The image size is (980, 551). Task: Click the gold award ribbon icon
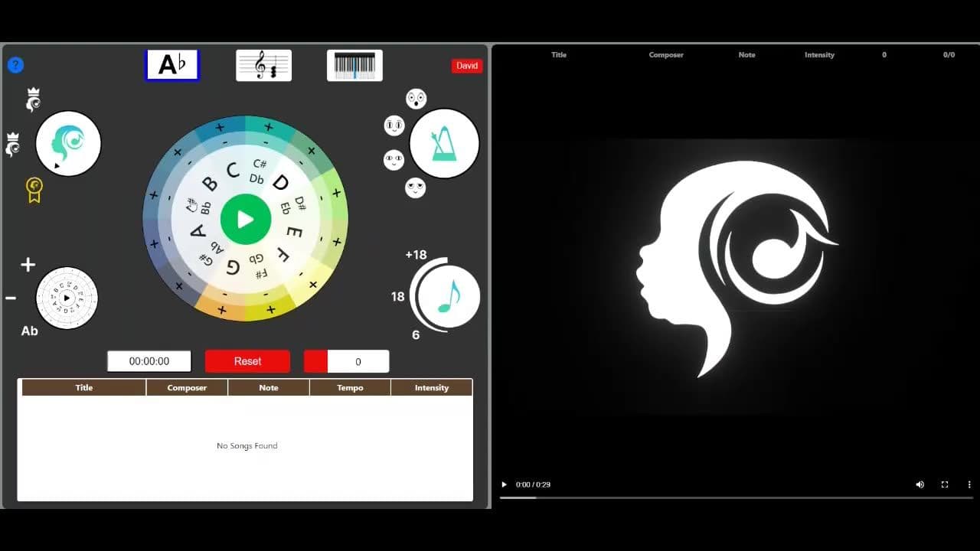coord(34,189)
